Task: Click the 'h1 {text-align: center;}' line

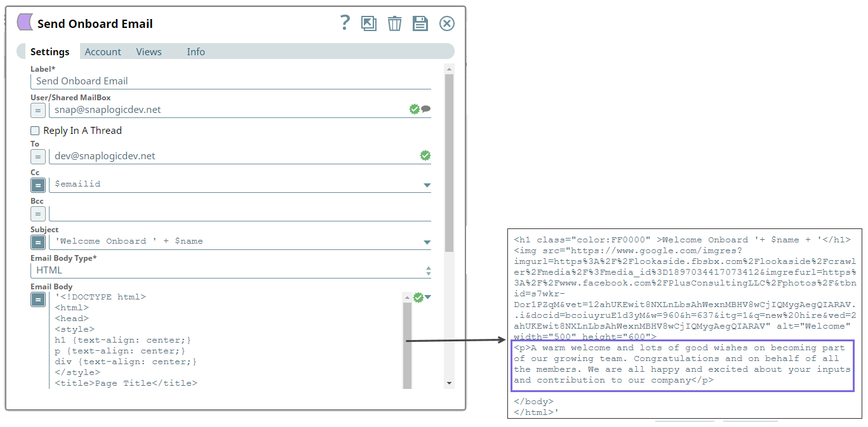Action: [123, 340]
